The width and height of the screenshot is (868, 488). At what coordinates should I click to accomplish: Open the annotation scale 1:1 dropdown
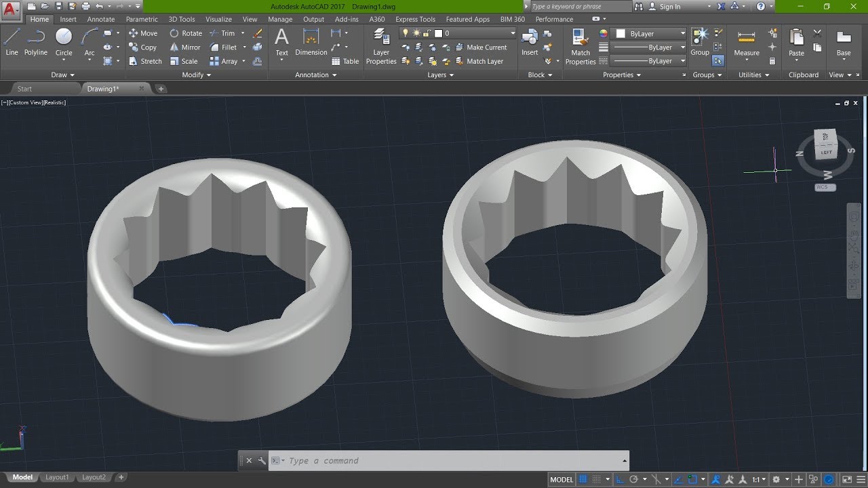pos(759,479)
